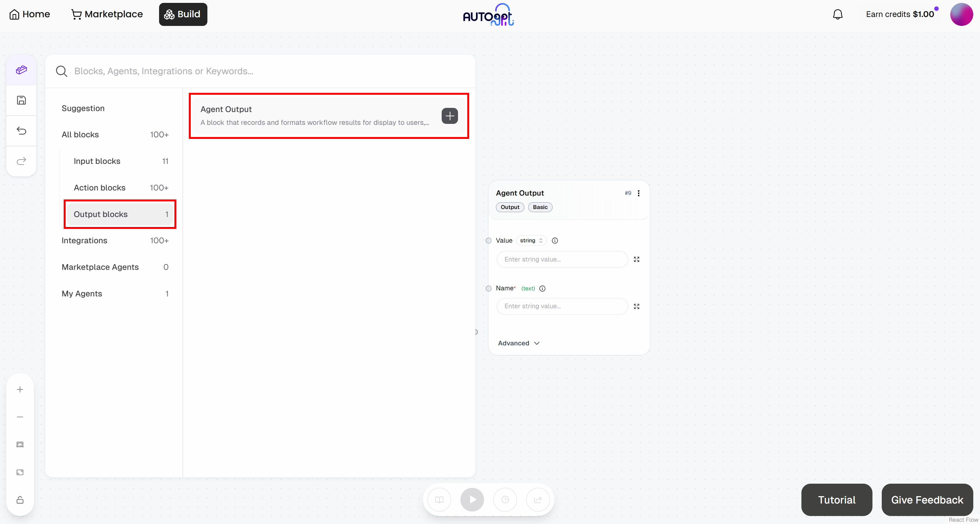Open the Agent Output node options menu
Screen dimensions: 980x524
tap(639, 193)
